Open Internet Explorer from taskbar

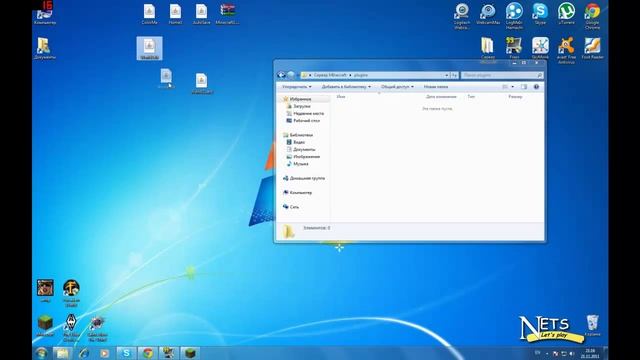pyautogui.click(x=84, y=353)
